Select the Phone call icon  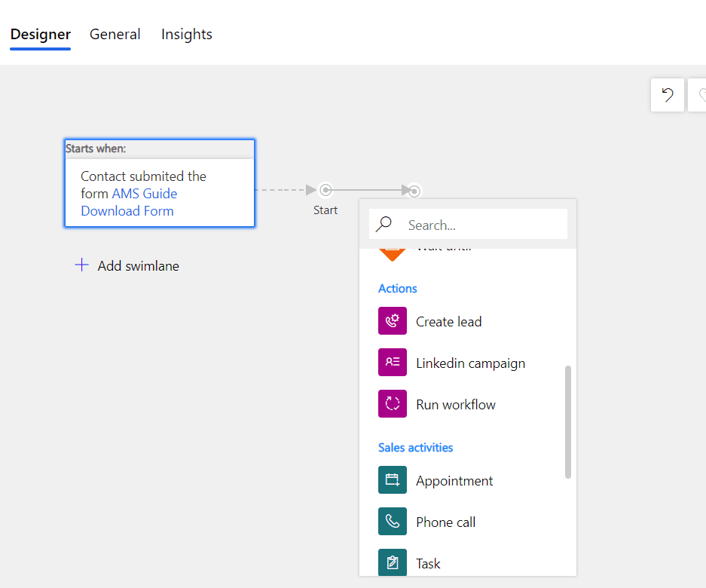click(392, 522)
